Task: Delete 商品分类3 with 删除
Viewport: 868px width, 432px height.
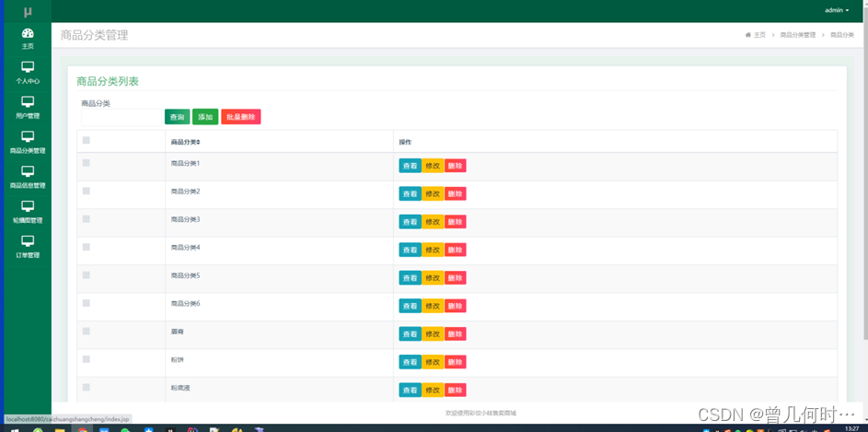Action: pyautogui.click(x=455, y=222)
